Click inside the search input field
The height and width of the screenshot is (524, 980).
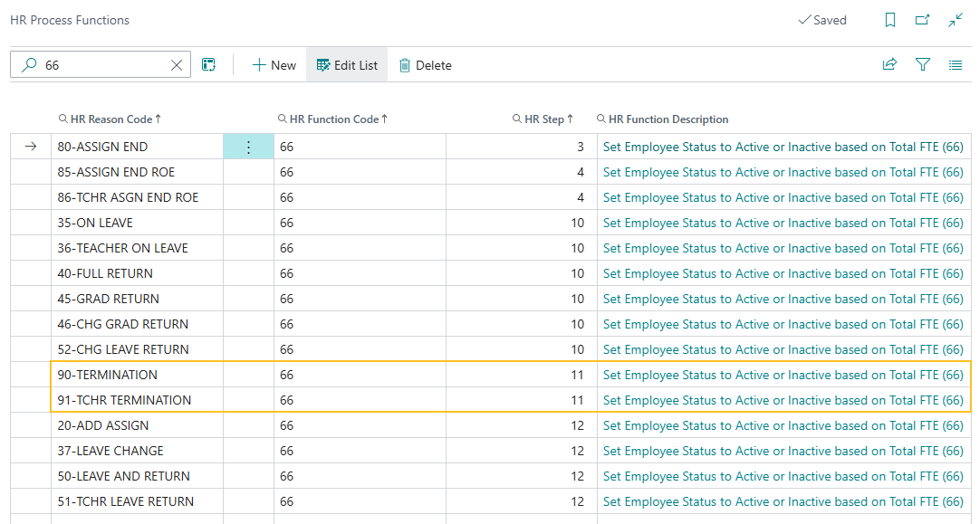100,64
